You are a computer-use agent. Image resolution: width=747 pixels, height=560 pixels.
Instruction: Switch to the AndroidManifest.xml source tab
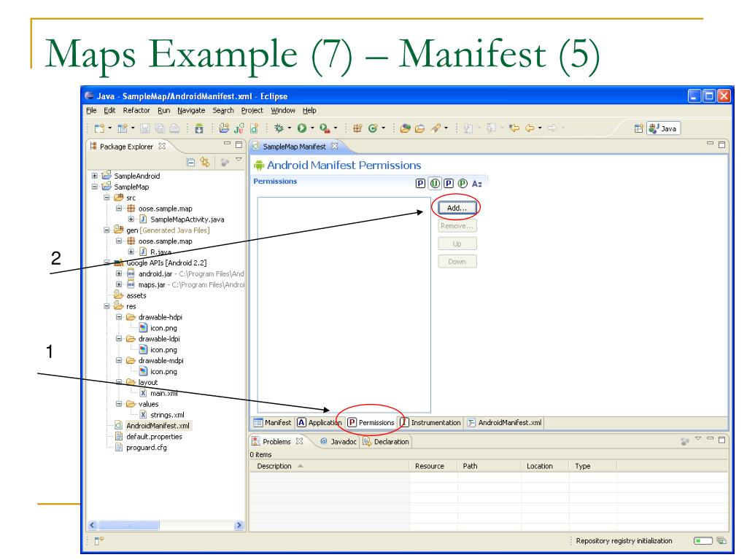[x=505, y=422]
